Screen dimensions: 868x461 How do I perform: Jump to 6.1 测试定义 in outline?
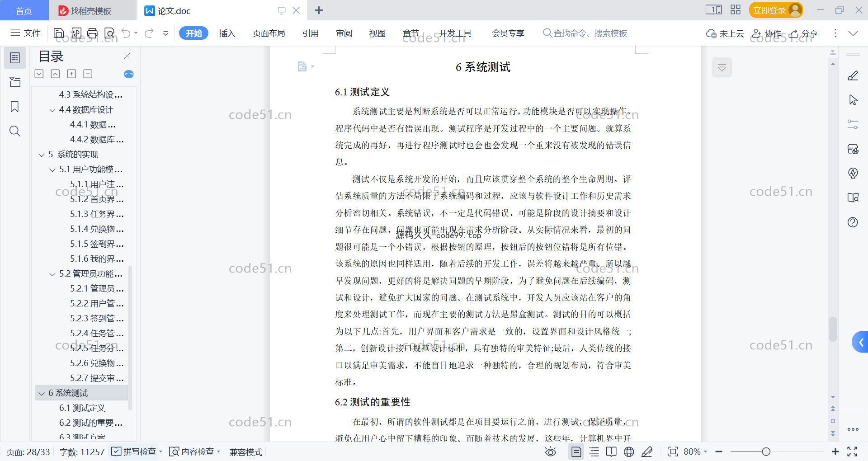(81, 408)
